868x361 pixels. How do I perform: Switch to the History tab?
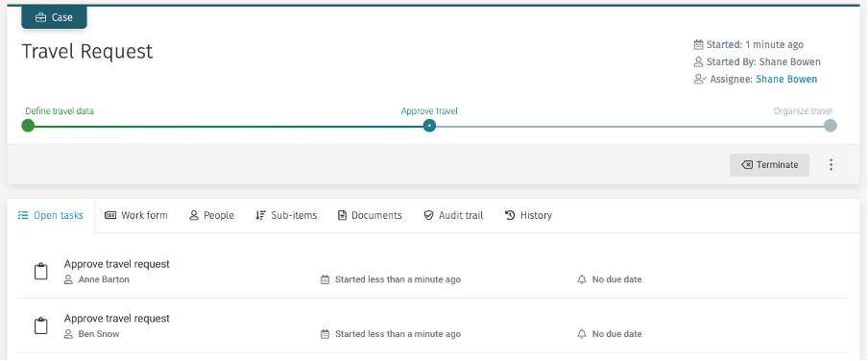(528, 215)
